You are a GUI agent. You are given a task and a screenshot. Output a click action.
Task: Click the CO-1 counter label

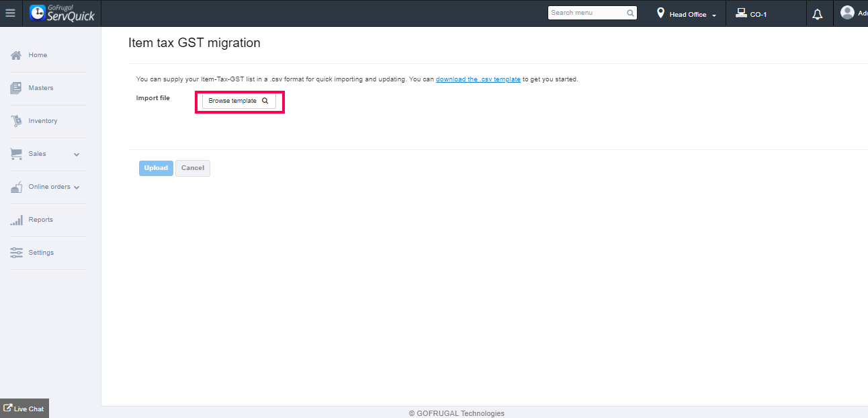coord(758,14)
